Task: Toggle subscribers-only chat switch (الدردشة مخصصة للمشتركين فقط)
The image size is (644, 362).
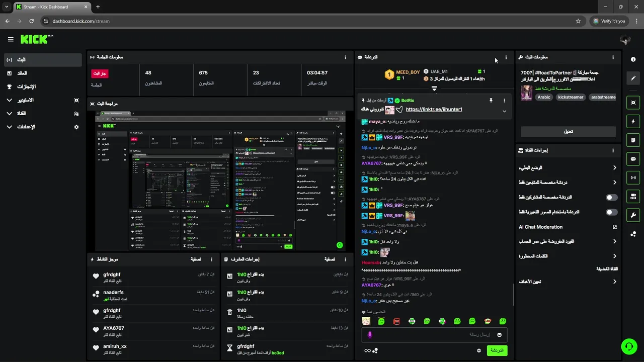Action: [x=611, y=198]
